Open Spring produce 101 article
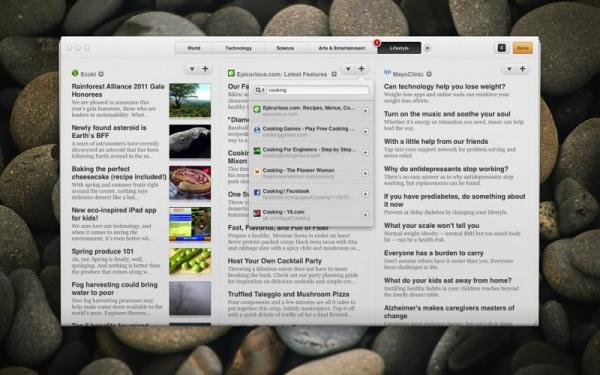This screenshot has width=600, height=375. pos(103,251)
